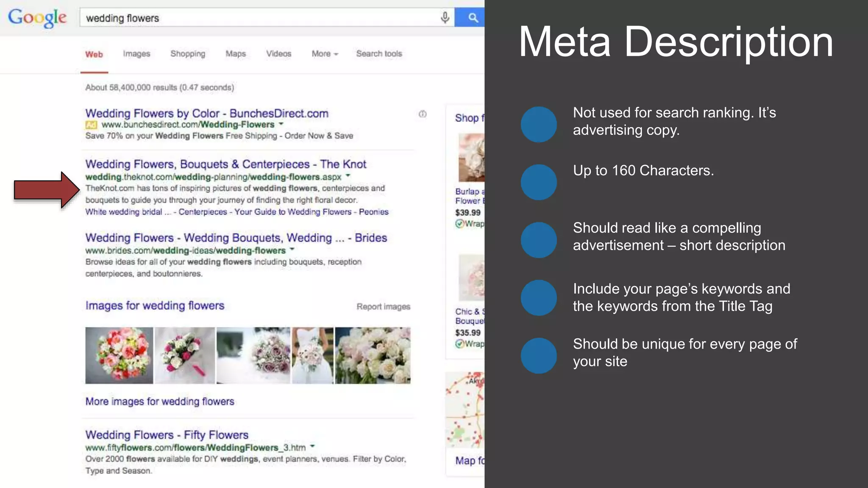Open Your Guide to Wedding Flowers sitelink
Screen dimensions: 868x488
(293, 212)
